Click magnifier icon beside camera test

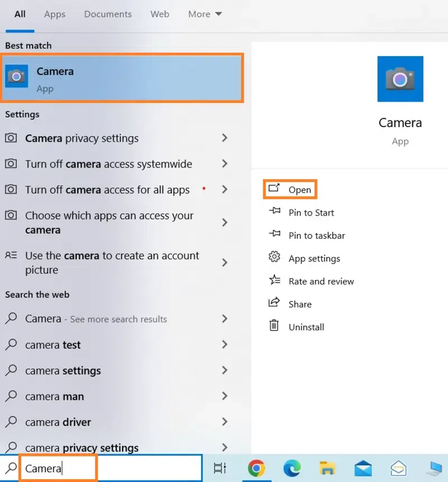click(x=11, y=344)
